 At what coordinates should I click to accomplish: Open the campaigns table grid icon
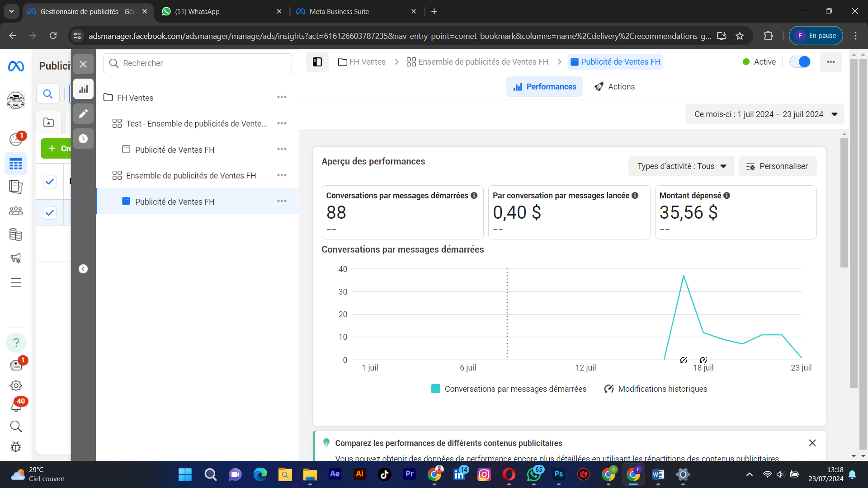click(x=16, y=164)
